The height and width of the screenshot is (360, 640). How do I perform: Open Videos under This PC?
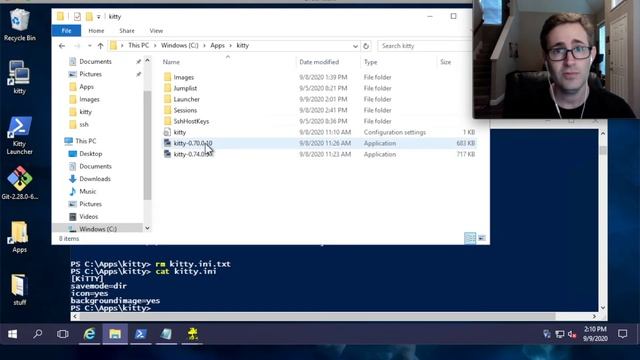pos(89,217)
